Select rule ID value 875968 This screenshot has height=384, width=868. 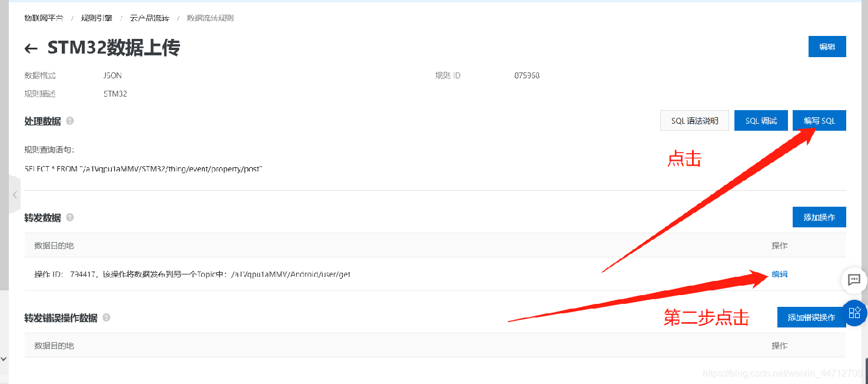[527, 75]
